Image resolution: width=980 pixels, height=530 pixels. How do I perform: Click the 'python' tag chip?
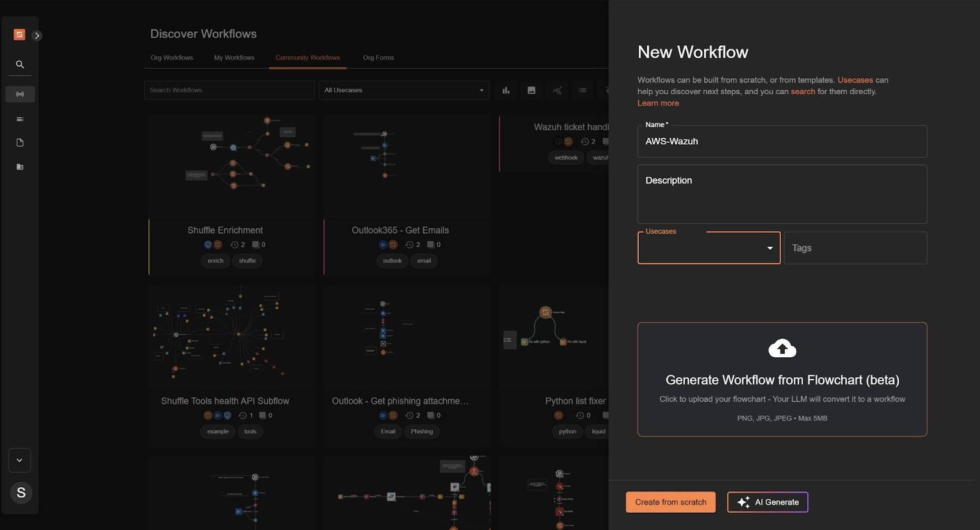(567, 431)
